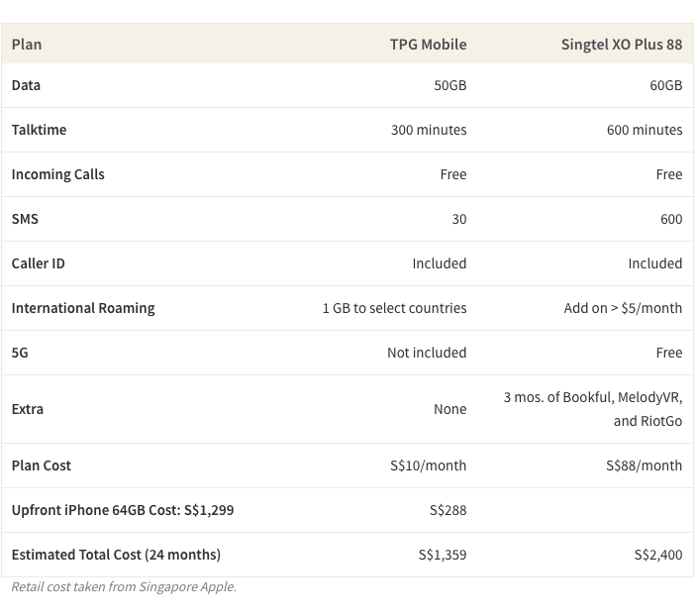Click the 'Not included' 5G cell
698x616 pixels.
pyautogui.click(x=427, y=353)
